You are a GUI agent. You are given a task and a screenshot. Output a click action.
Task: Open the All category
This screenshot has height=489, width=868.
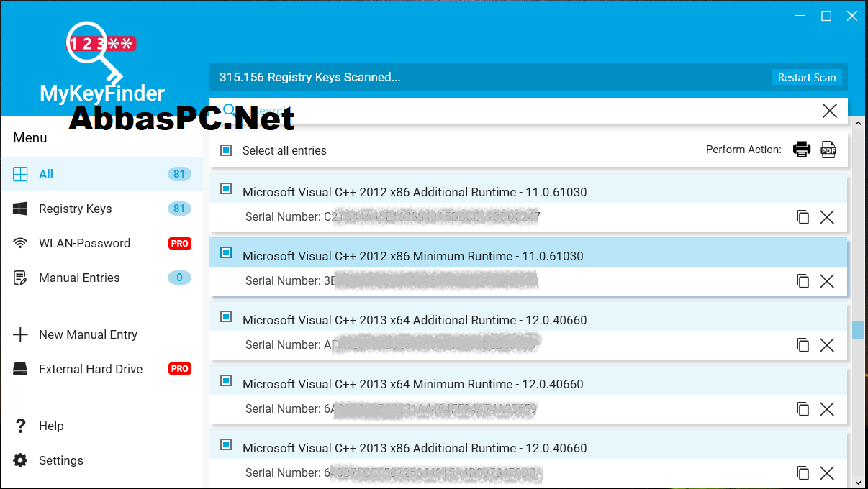pos(101,174)
